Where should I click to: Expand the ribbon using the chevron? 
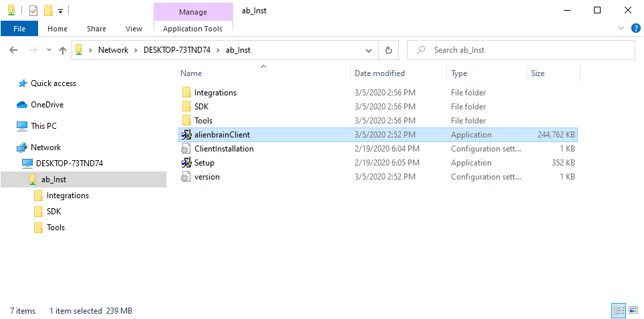[621, 28]
